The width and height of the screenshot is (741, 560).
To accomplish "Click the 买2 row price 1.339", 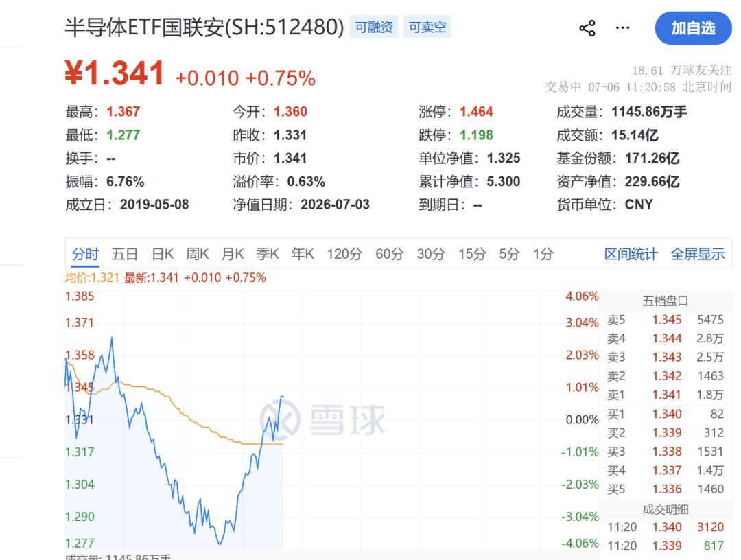I will (x=667, y=433).
